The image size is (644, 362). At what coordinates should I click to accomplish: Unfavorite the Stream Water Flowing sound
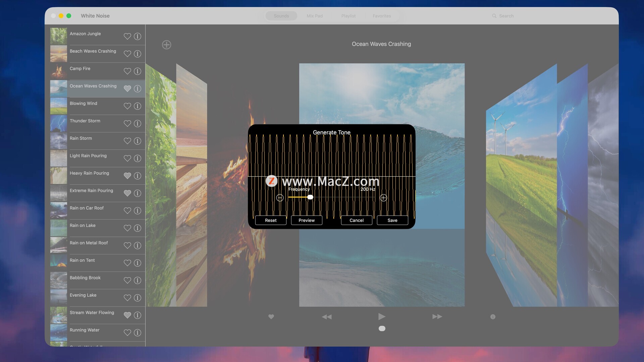[x=127, y=315]
